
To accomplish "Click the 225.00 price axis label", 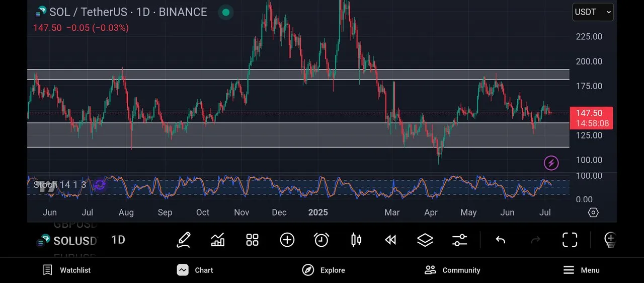I will pos(589,36).
